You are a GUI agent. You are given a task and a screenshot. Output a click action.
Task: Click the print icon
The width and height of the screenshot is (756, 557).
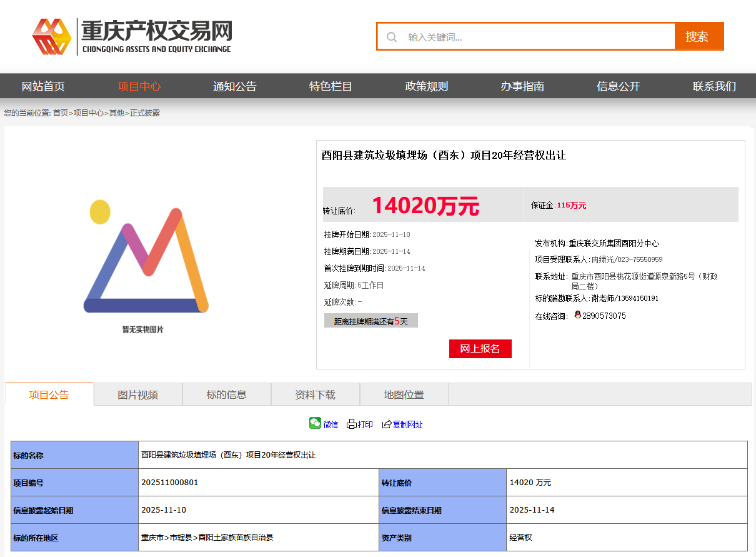[x=352, y=424]
